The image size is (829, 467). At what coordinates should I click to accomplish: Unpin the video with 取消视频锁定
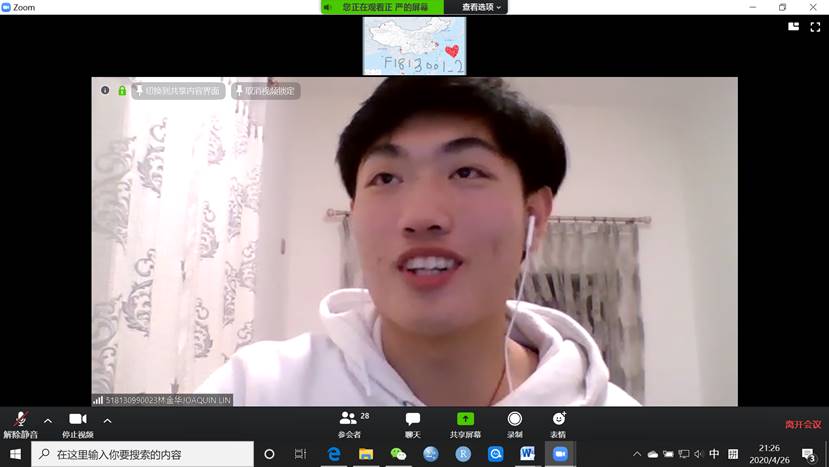(x=265, y=91)
